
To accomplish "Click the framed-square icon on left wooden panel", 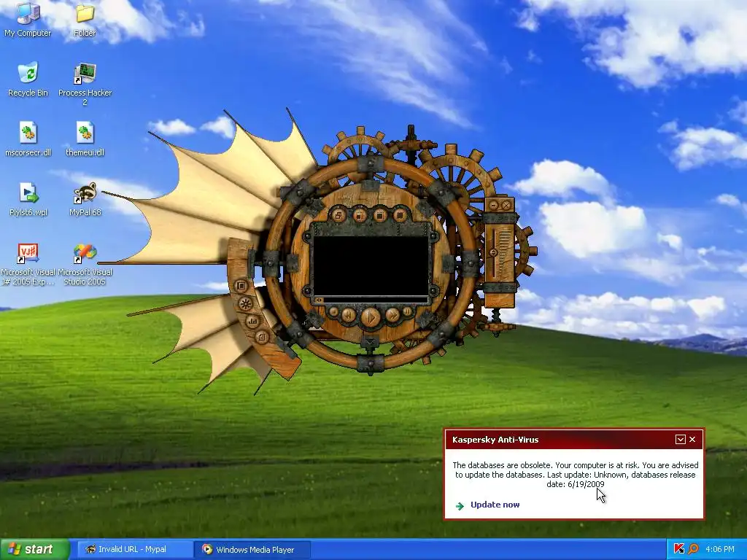I will [241, 286].
